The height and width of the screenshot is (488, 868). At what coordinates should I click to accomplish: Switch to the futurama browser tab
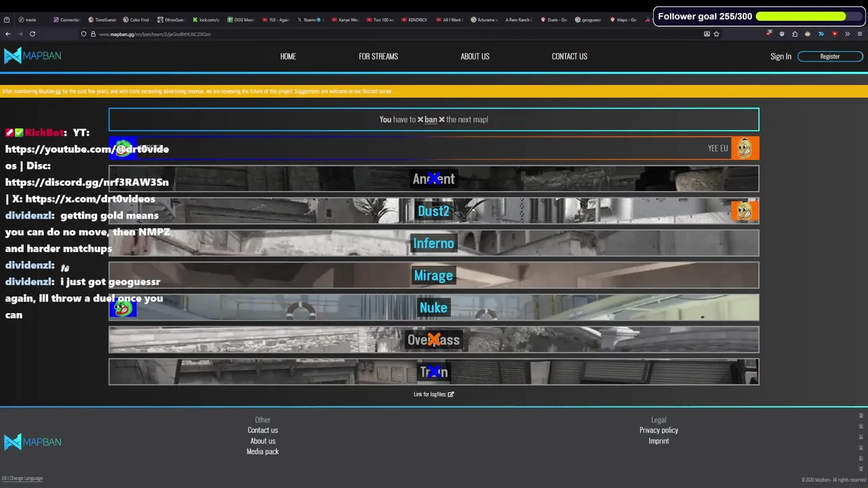pos(486,20)
